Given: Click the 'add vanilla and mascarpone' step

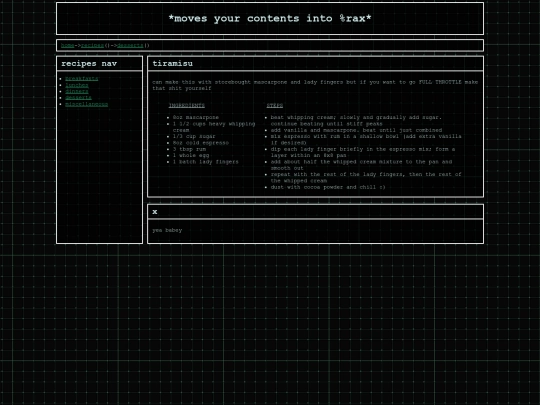Looking at the screenshot, I should click(x=356, y=130).
